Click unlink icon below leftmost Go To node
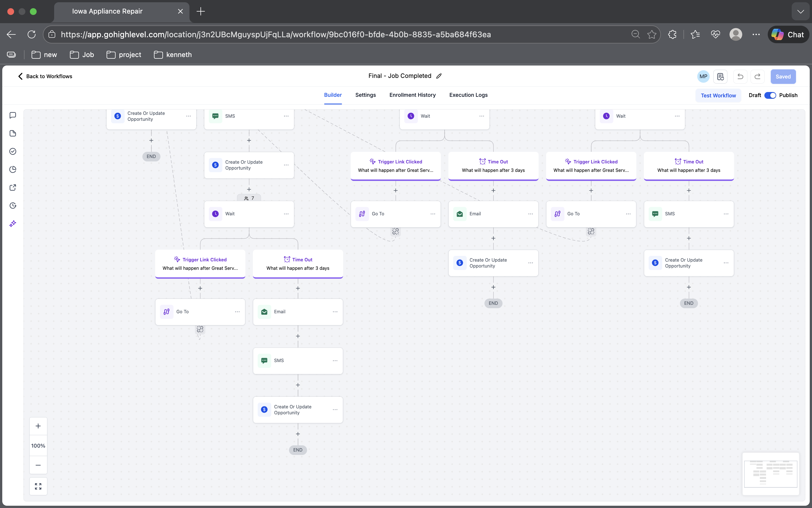Screen dimensions: 812x508 [x=200, y=329]
